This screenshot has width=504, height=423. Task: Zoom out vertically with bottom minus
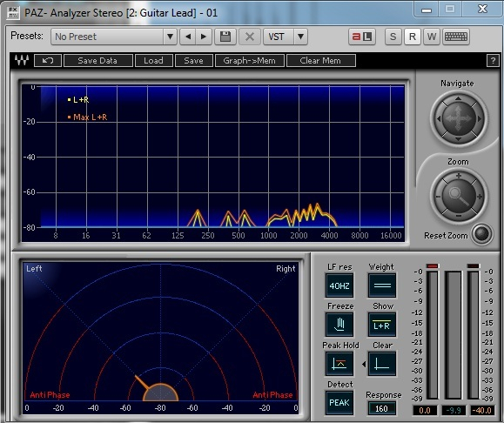(459, 217)
